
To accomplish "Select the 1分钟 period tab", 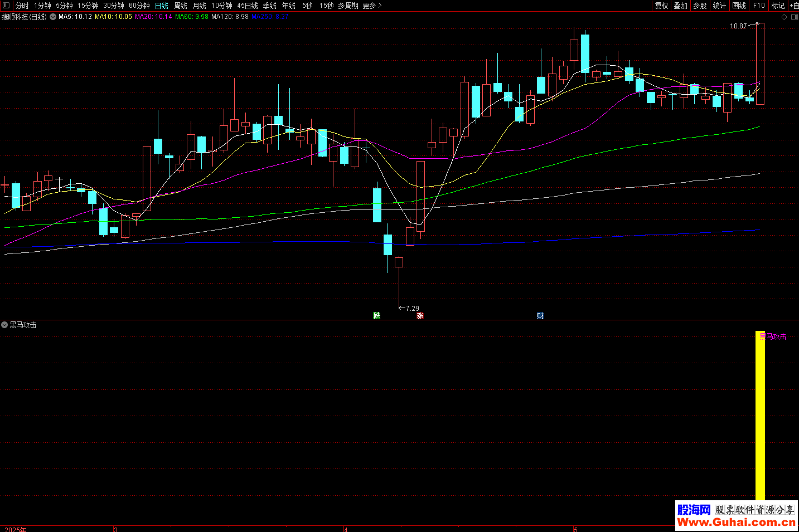I will pos(42,6).
